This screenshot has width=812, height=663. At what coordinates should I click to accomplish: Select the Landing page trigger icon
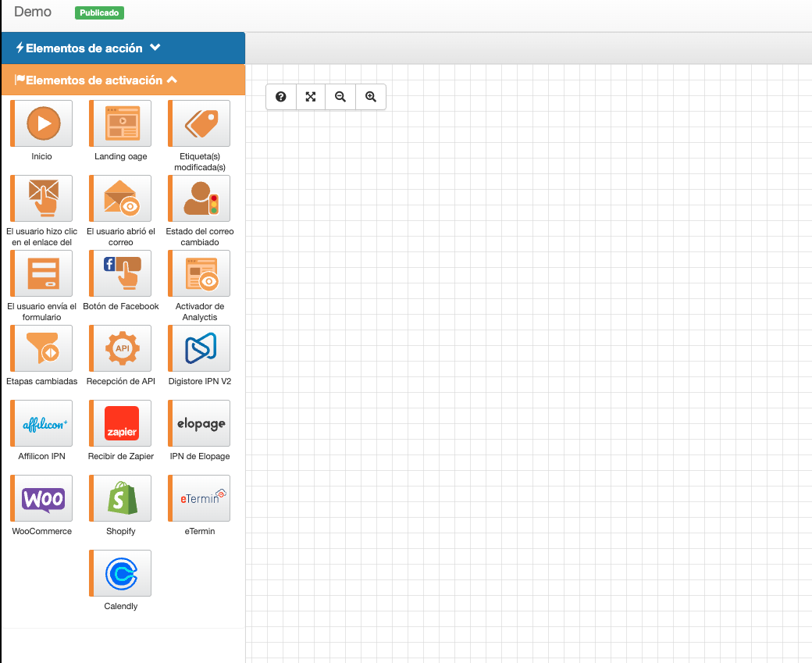coord(120,123)
